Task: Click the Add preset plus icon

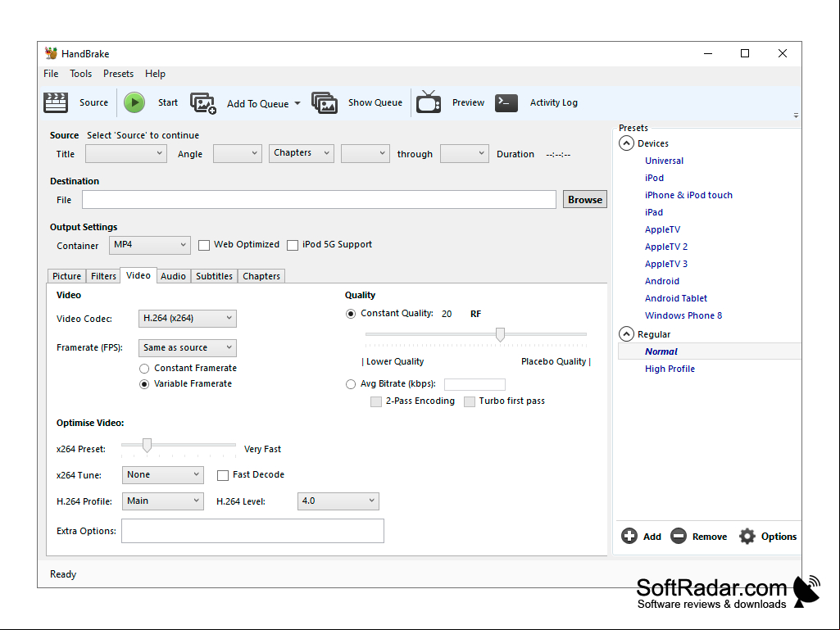Action: pyautogui.click(x=629, y=536)
